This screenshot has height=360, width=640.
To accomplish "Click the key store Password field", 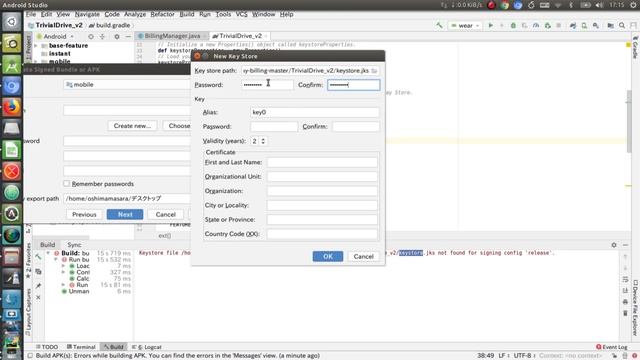I will [x=267, y=85].
